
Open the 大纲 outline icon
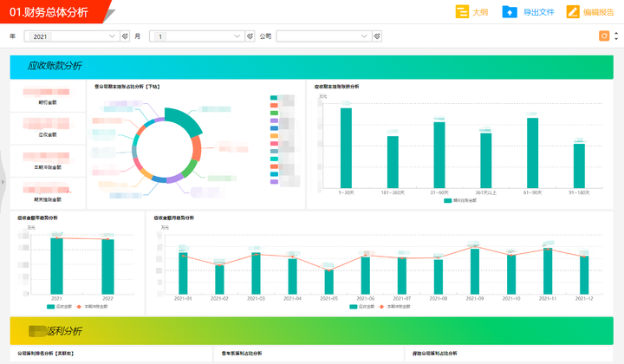click(462, 12)
